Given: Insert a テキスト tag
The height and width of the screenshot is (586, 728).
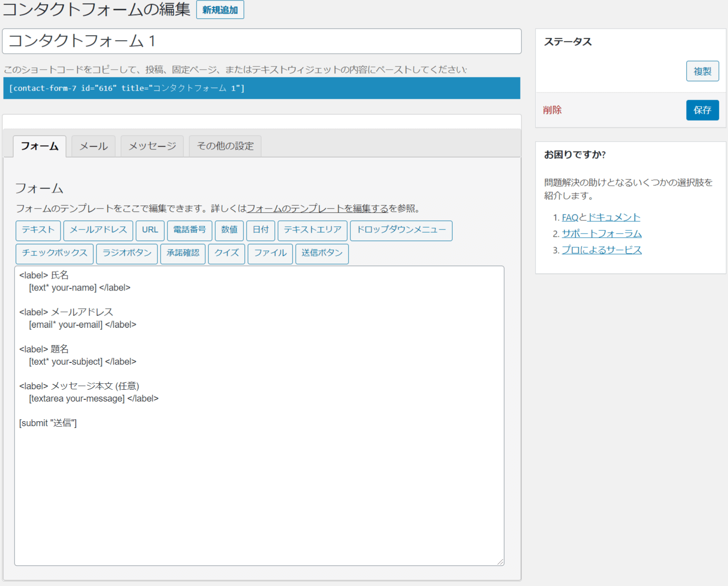Looking at the screenshot, I should point(38,230).
